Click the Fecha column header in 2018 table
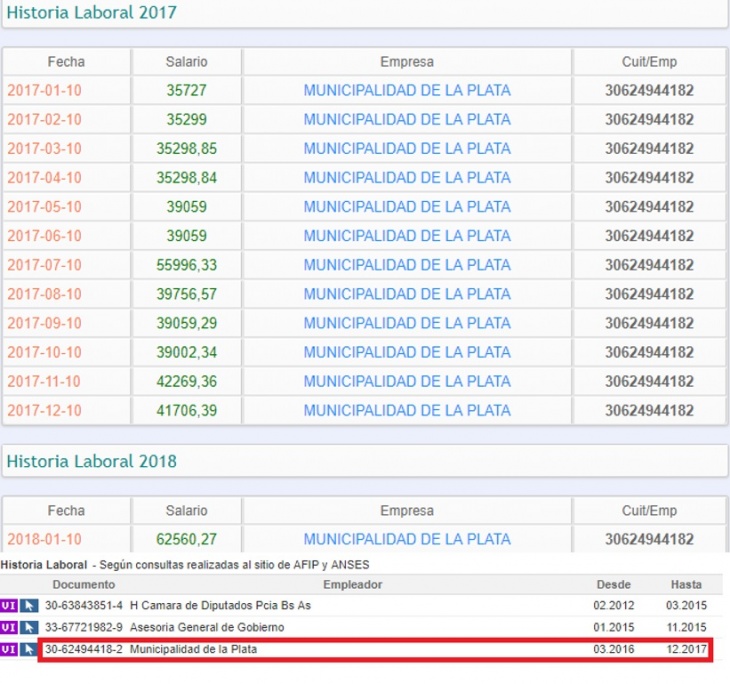 tap(66, 510)
